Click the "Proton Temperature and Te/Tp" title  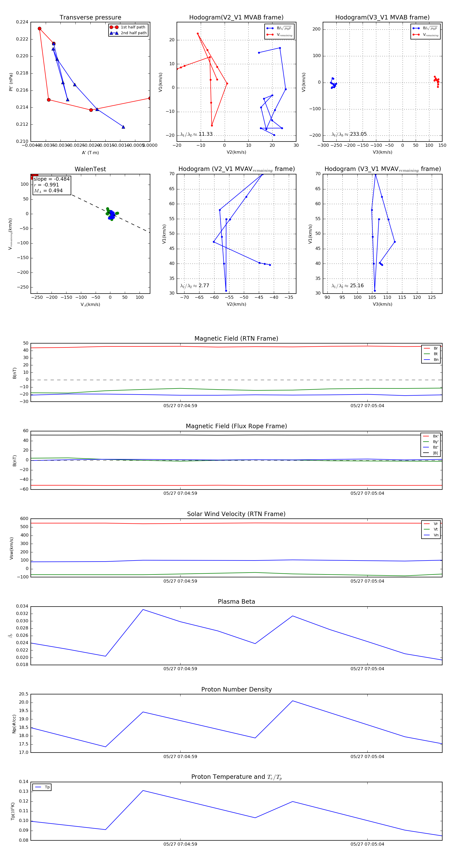[x=236, y=777]
